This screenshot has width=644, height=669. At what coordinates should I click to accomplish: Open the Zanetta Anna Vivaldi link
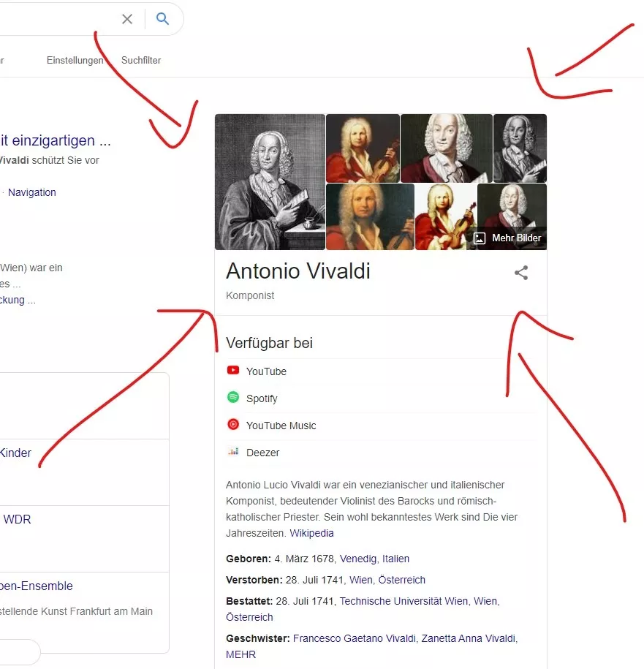click(469, 638)
